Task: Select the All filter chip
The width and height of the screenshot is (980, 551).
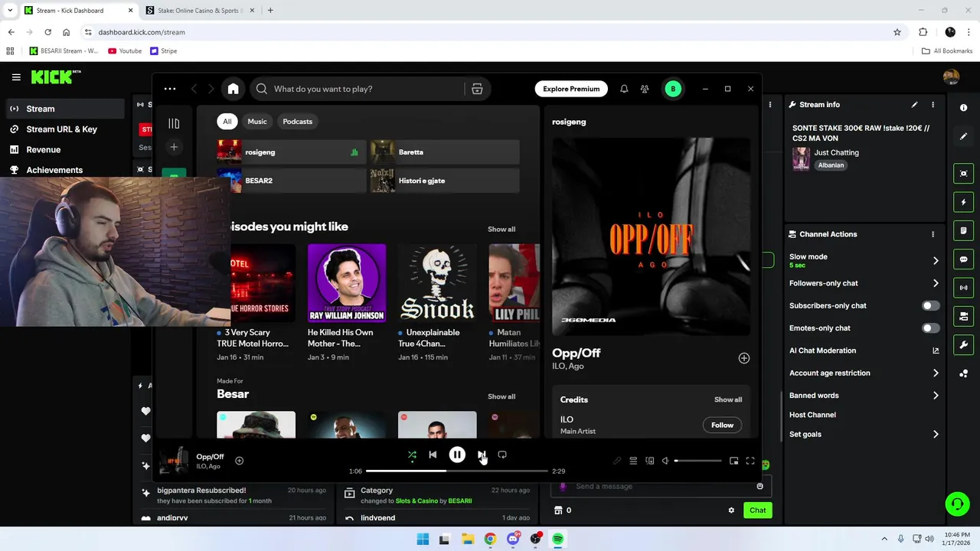Action: tap(227, 122)
